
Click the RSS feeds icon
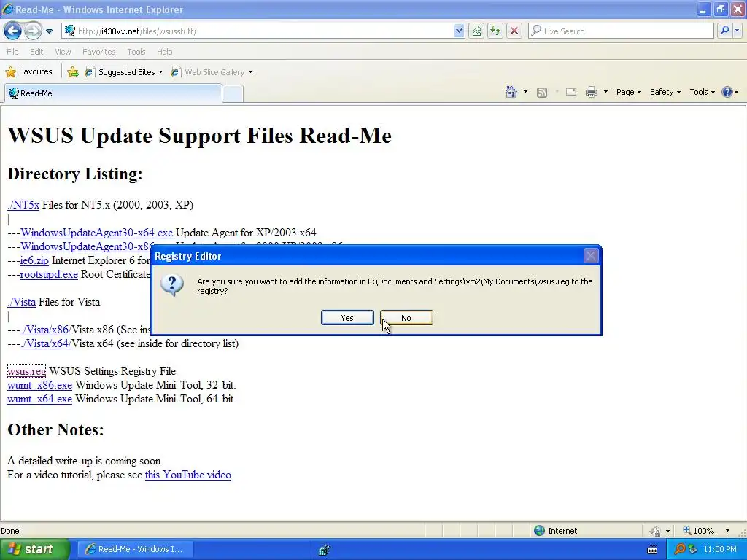pyautogui.click(x=542, y=93)
